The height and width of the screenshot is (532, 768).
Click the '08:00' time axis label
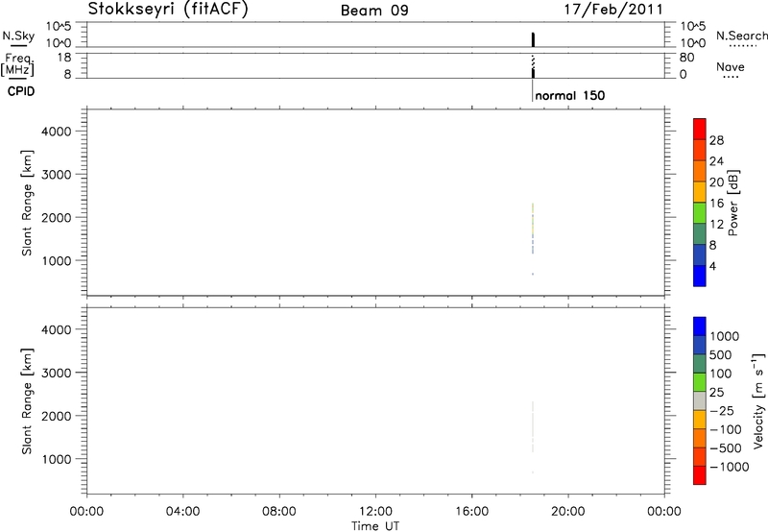point(279,512)
